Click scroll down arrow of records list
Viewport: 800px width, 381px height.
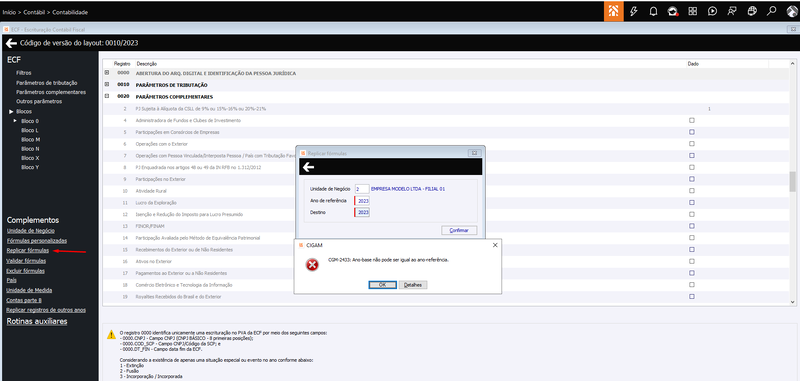point(792,302)
